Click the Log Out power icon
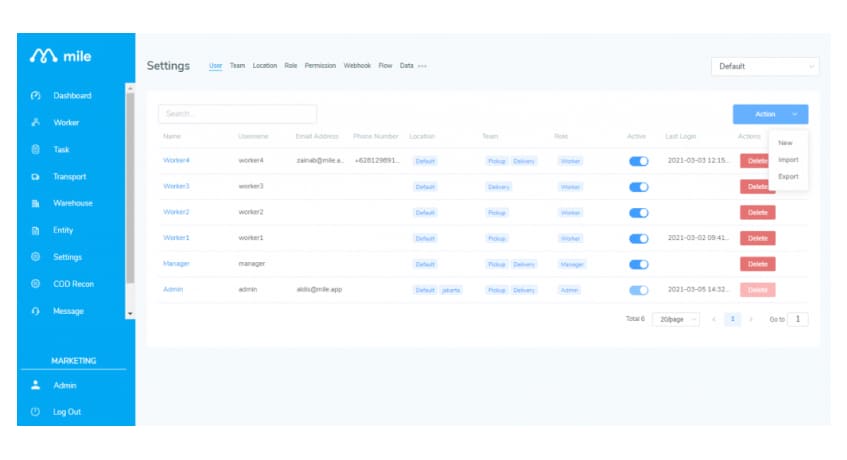The image size is (847, 460). (x=36, y=412)
